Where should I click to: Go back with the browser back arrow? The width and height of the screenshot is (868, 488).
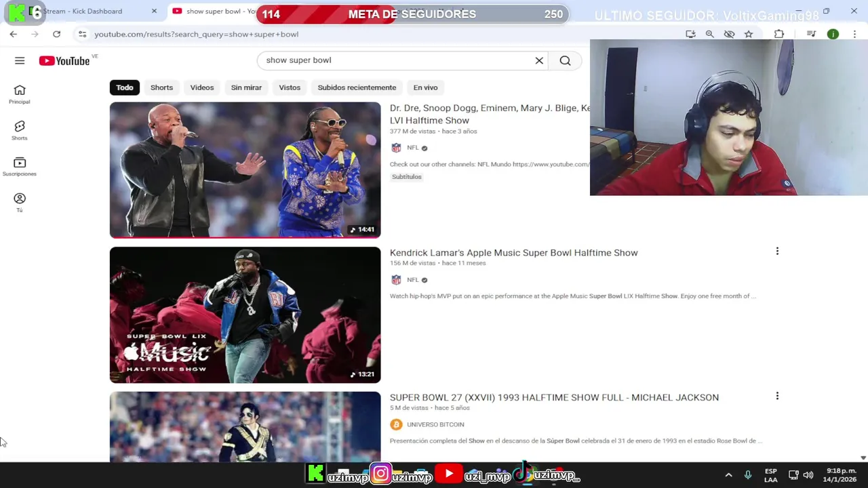point(14,34)
